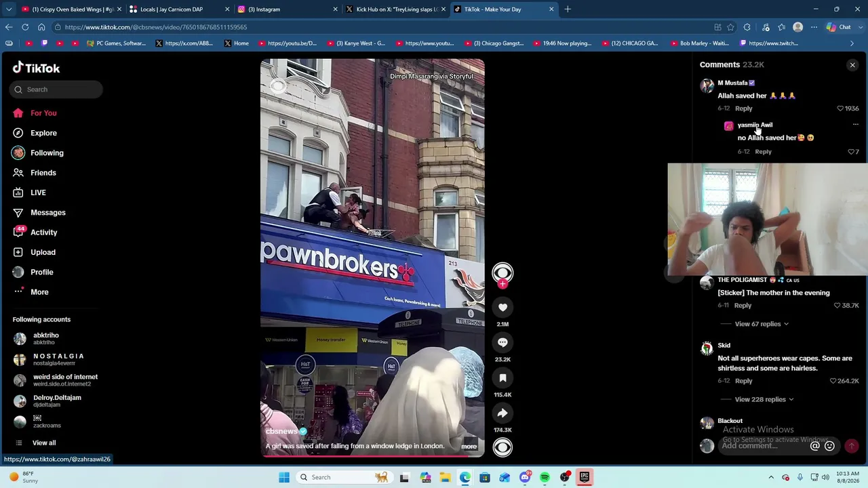Open the For You feed
Image resolution: width=868 pixels, height=488 pixels.
click(x=43, y=113)
